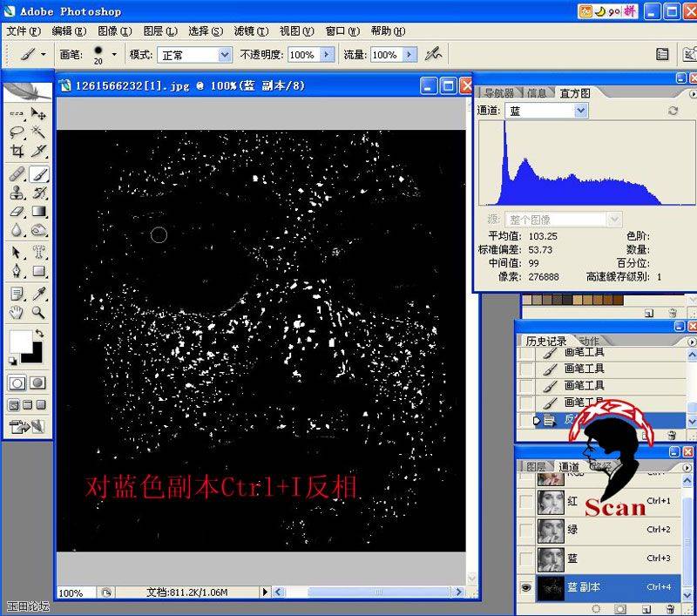
Task: Select the Clone Stamp tool
Action: [17, 193]
